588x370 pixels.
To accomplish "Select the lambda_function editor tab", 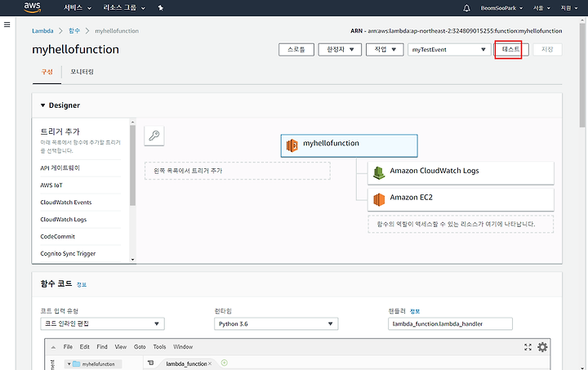I will tap(186, 363).
